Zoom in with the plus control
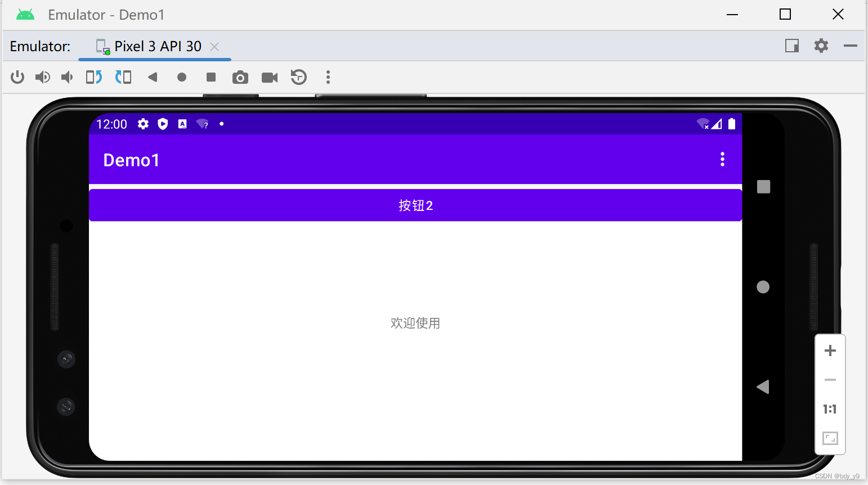 pos(830,351)
